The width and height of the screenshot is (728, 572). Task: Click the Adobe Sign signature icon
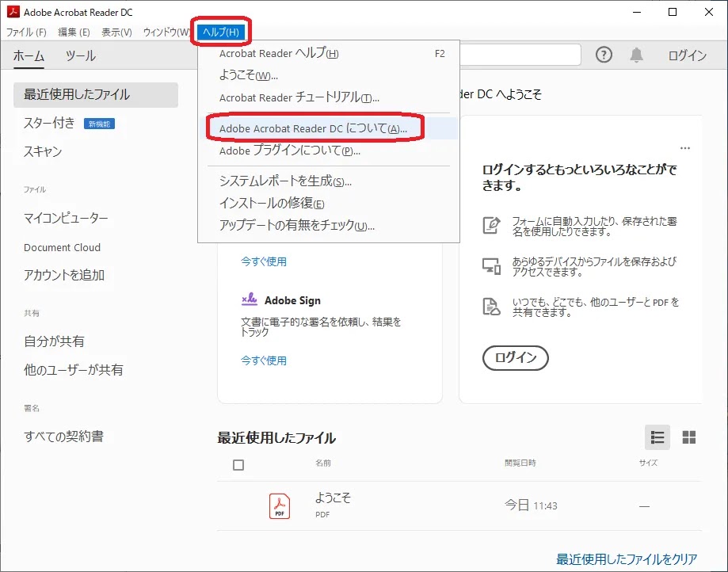250,299
